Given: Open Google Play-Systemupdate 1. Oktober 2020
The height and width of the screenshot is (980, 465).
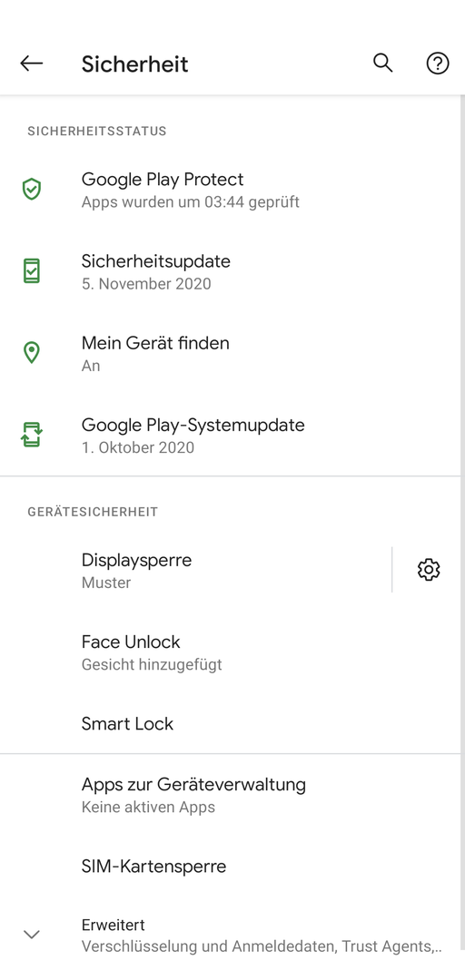Looking at the screenshot, I should (x=232, y=435).
